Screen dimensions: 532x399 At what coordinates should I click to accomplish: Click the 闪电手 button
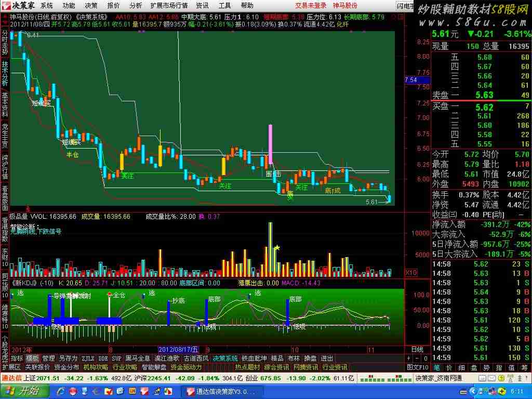click(x=405, y=6)
